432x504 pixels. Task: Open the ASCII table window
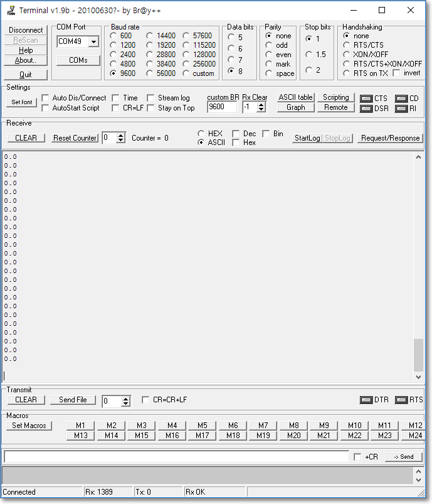coord(295,97)
